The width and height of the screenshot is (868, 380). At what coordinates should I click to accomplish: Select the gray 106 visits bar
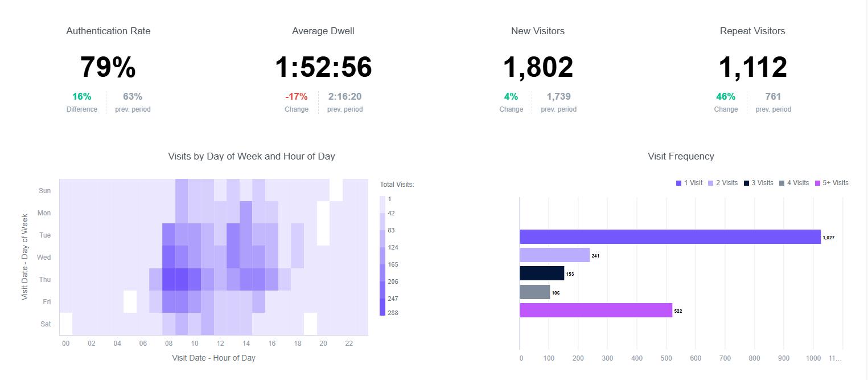[x=534, y=292]
